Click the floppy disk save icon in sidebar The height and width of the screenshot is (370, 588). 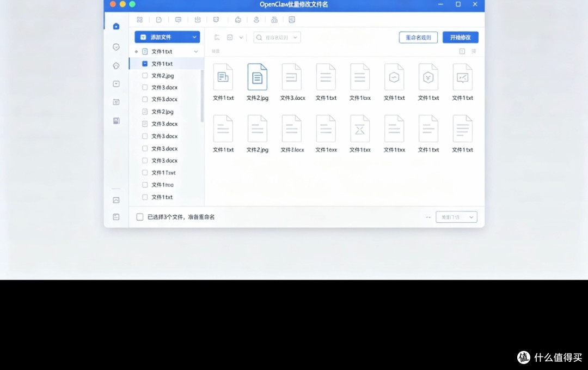click(x=117, y=121)
